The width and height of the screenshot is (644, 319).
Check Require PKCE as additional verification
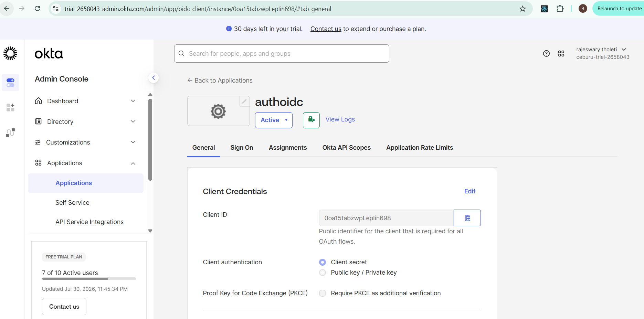click(x=323, y=293)
